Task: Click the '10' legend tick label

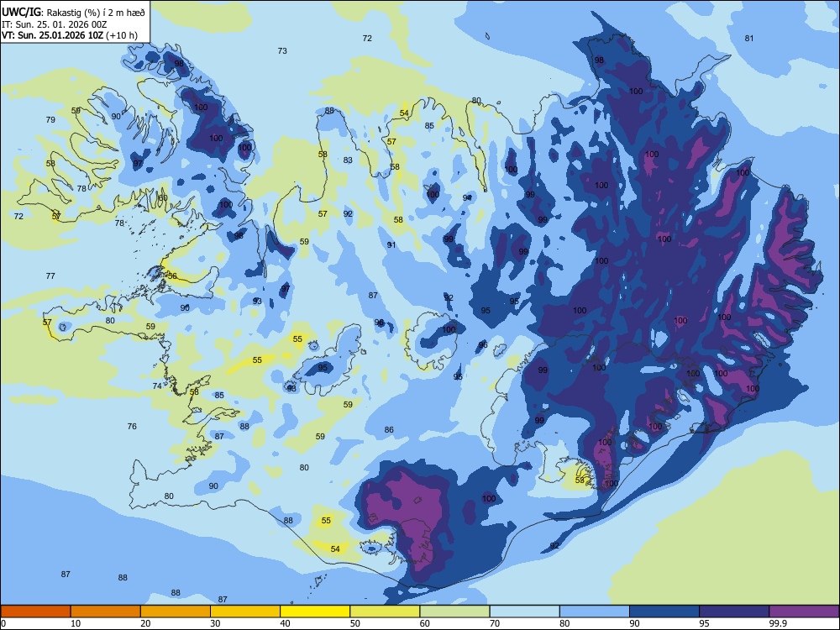Action: [x=76, y=623]
